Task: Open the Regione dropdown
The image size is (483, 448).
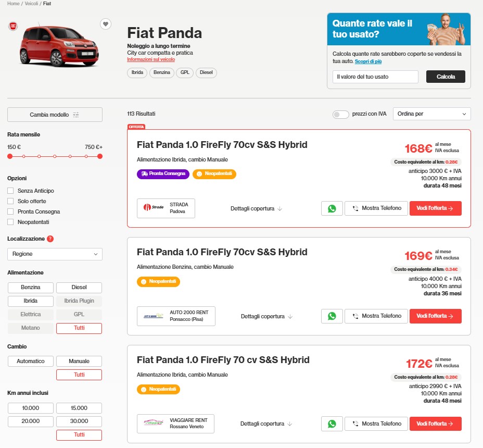Action: coord(55,254)
